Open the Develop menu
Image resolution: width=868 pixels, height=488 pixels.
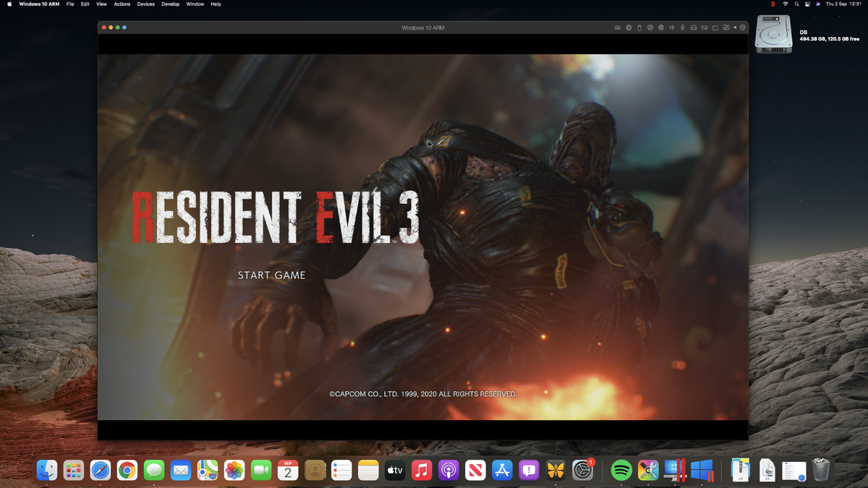(x=171, y=4)
